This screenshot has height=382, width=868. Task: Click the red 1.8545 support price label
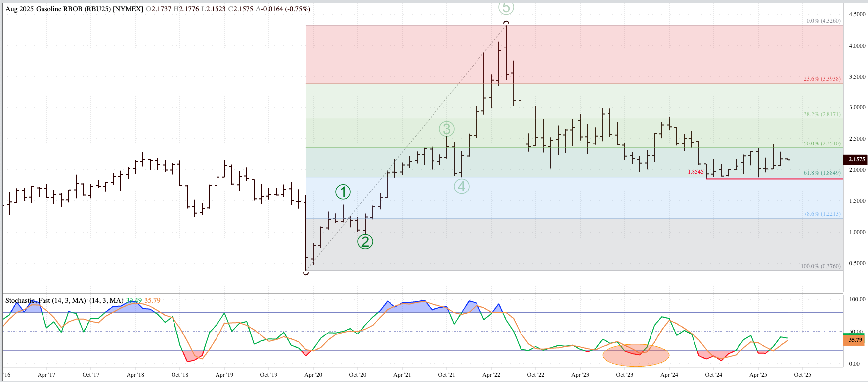click(x=695, y=172)
